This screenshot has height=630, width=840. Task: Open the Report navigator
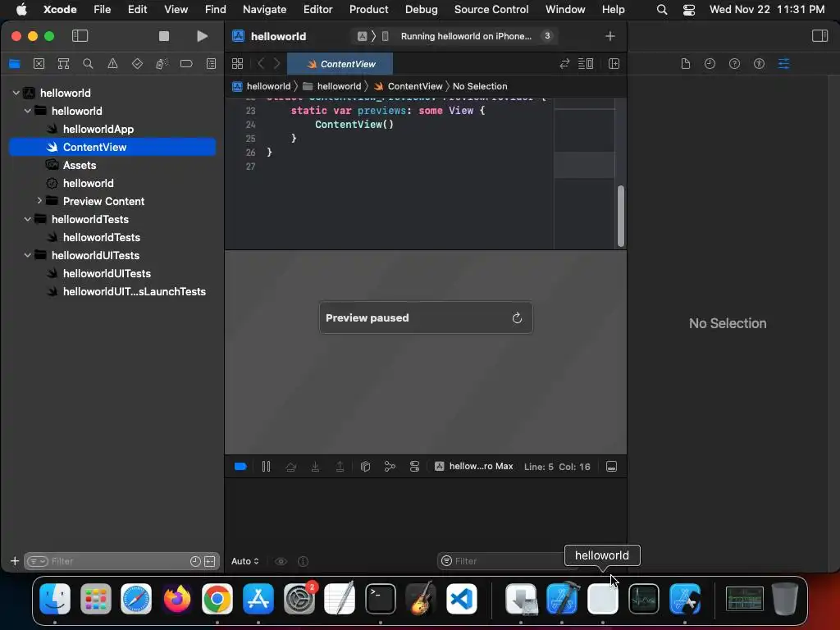click(211, 64)
